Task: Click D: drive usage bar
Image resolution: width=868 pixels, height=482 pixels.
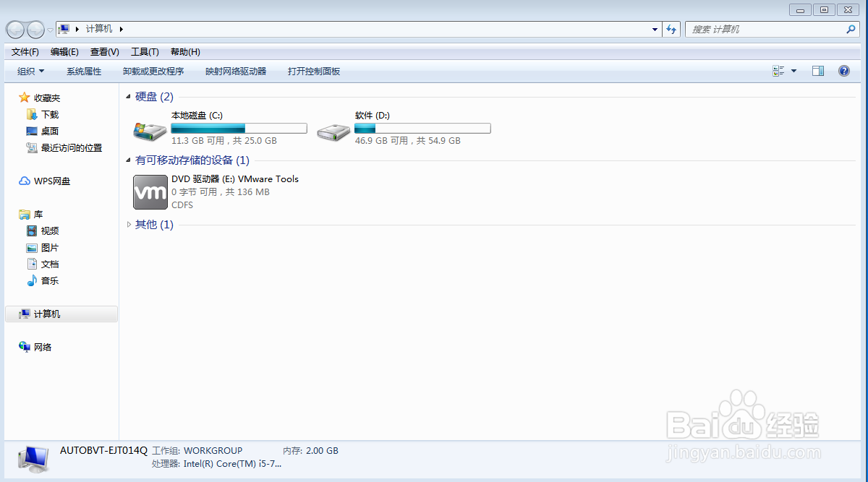Action: (x=422, y=129)
